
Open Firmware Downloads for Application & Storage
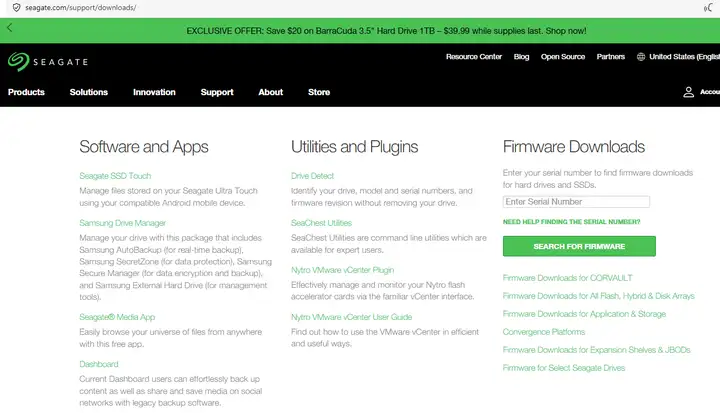click(x=584, y=314)
